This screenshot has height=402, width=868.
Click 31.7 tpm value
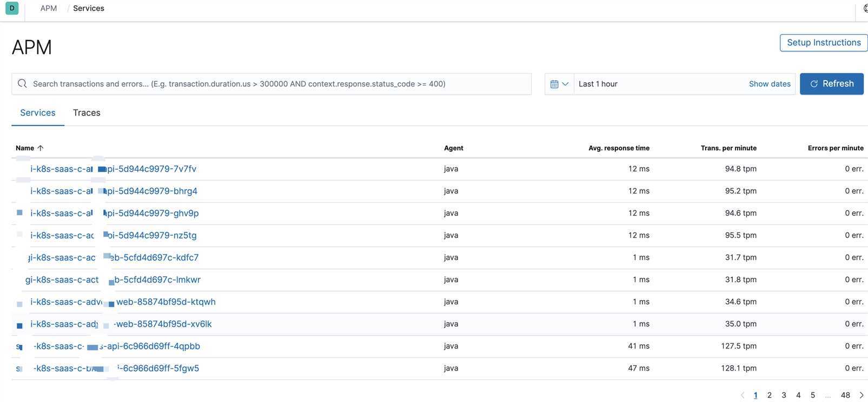[x=741, y=258]
